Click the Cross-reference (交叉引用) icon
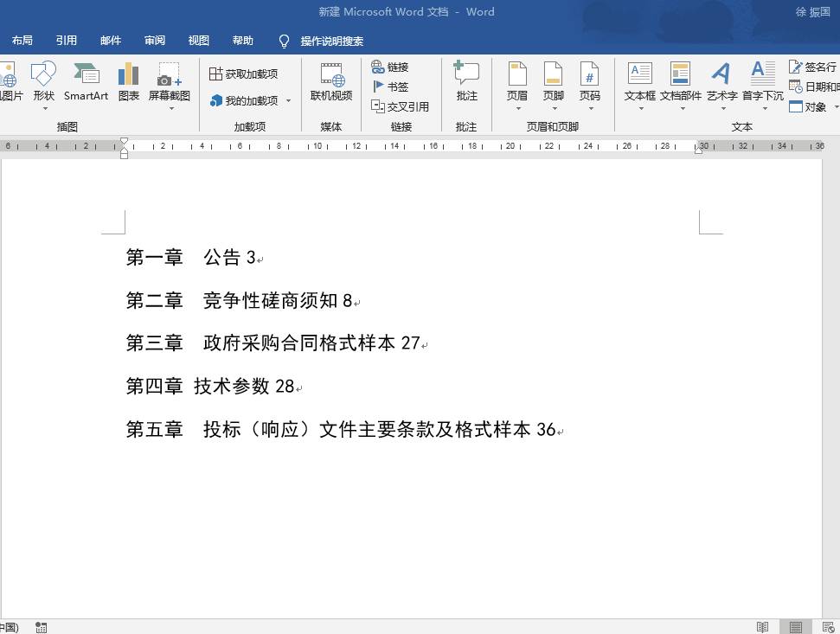Image resolution: width=840 pixels, height=634 pixels. coord(401,106)
